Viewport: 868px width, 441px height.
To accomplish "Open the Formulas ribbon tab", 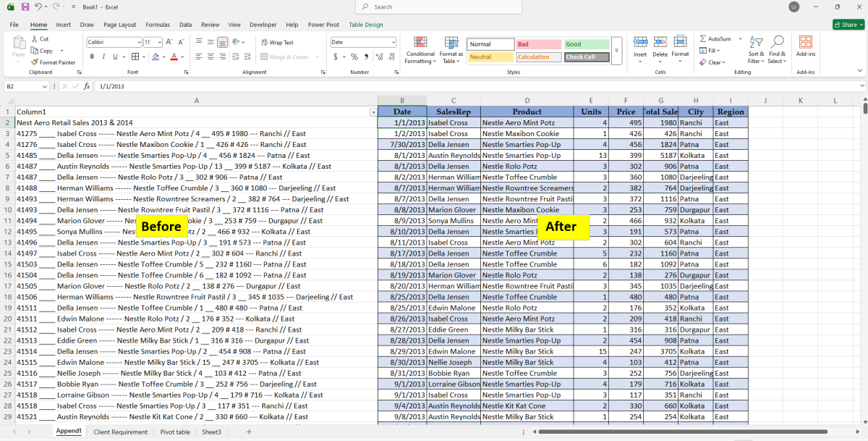I will (158, 25).
